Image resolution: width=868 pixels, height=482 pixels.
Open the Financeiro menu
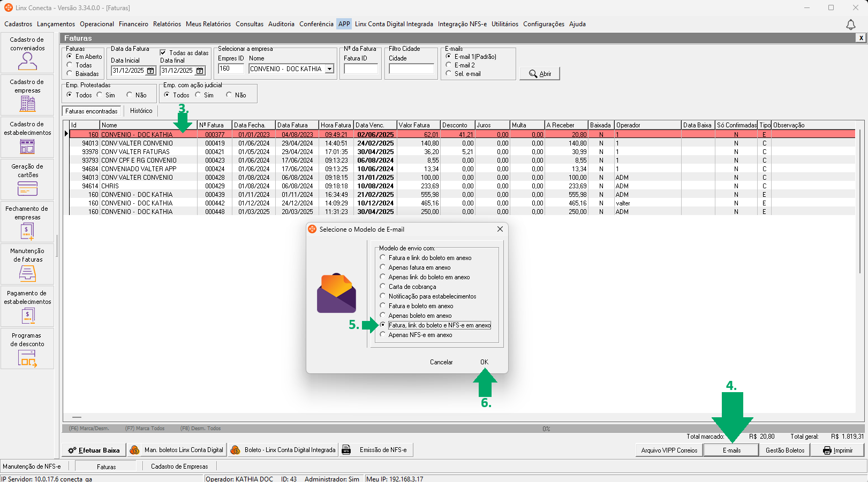point(133,24)
